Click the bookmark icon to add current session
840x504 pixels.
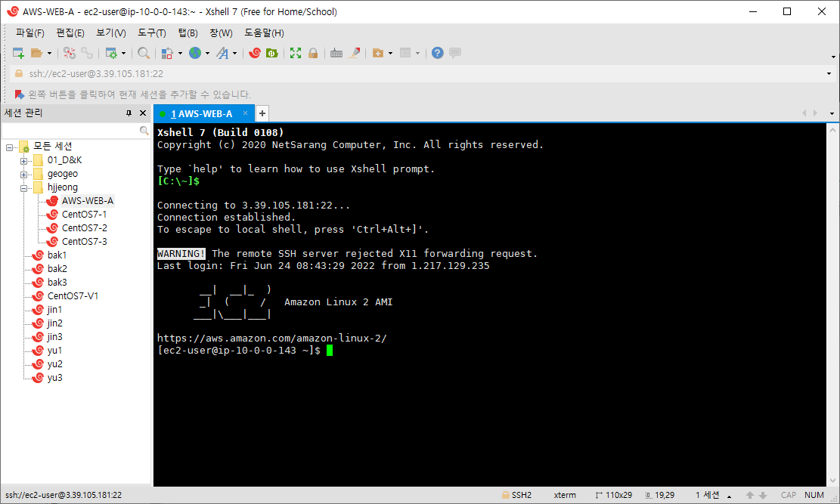tap(20, 94)
